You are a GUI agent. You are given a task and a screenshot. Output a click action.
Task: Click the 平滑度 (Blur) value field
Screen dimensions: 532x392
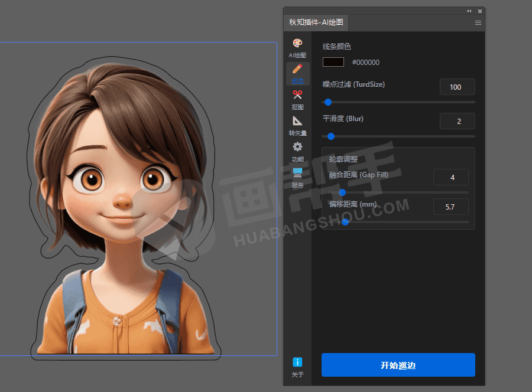point(457,121)
